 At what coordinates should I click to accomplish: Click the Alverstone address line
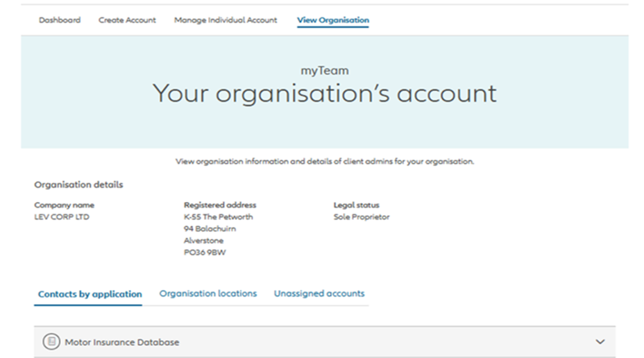203,241
